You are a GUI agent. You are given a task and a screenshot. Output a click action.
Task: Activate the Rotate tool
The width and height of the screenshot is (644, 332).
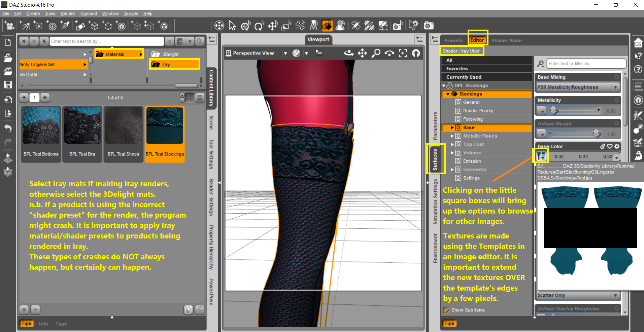259,26
